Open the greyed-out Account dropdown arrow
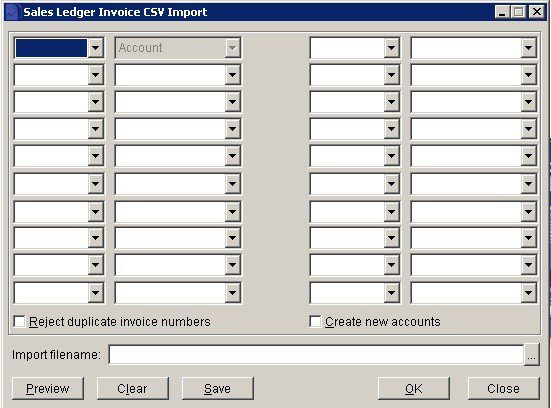 pos(232,48)
